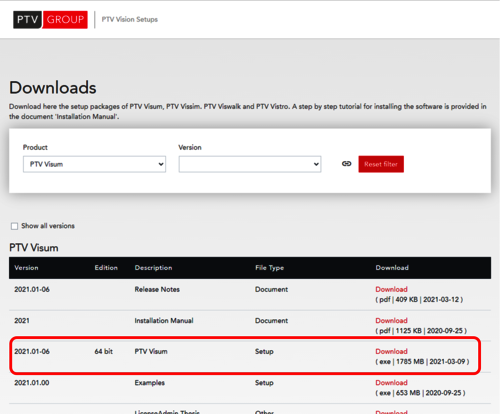Viewport: 500px width, 414px height.
Task: Click the Version filter label
Action: tap(190, 147)
